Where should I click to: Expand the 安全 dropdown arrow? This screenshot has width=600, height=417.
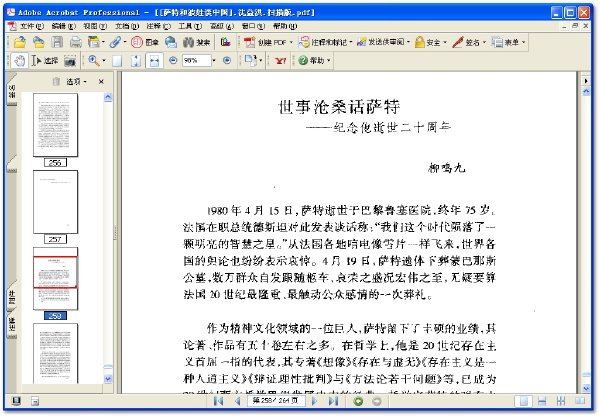pos(445,42)
